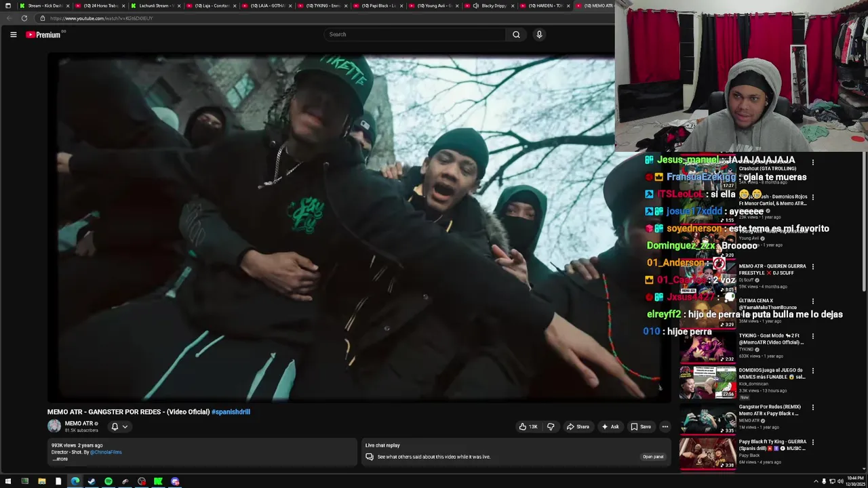Save the video to a playlist
Viewport: 868px width, 488px height.
641,426
